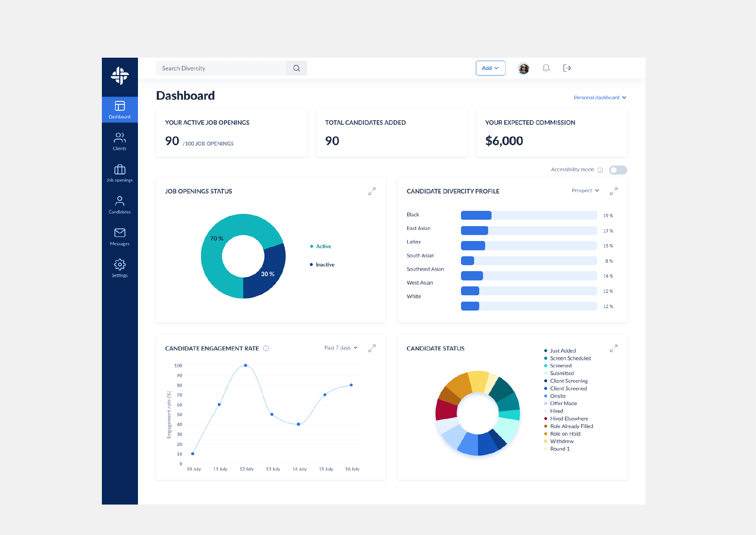Click the Hired Elsewhere legend item
The height and width of the screenshot is (535, 756).
(566, 419)
